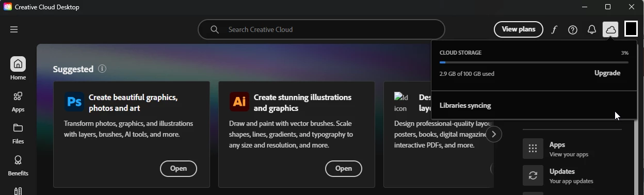Open the account profile menu
Viewport: 644px width, 195px height.
click(x=631, y=29)
